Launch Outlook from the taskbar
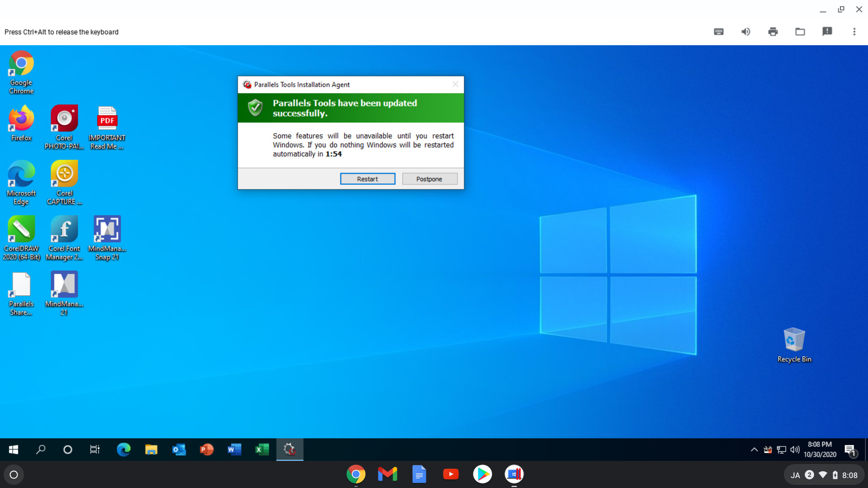Viewport: 868px width, 488px height. 179,450
